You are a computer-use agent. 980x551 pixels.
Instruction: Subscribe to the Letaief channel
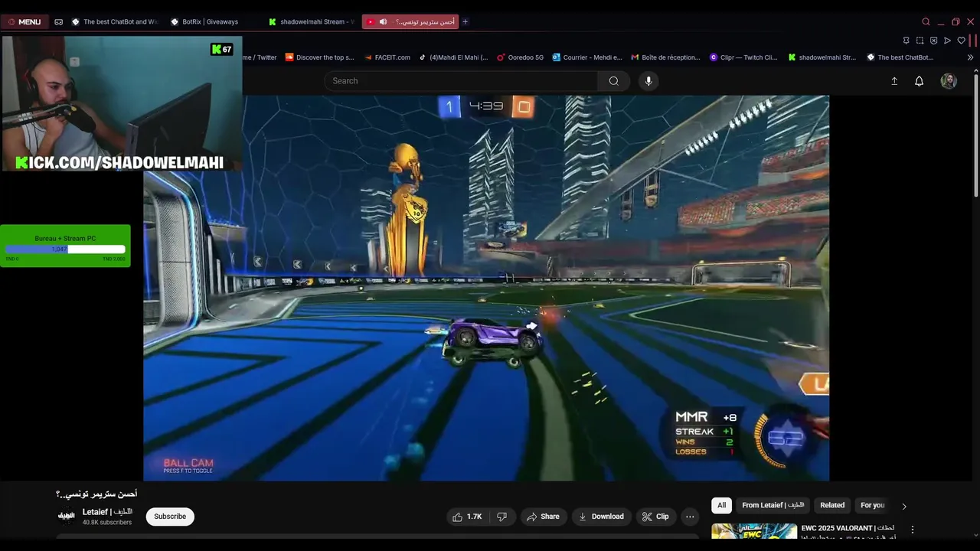(170, 517)
